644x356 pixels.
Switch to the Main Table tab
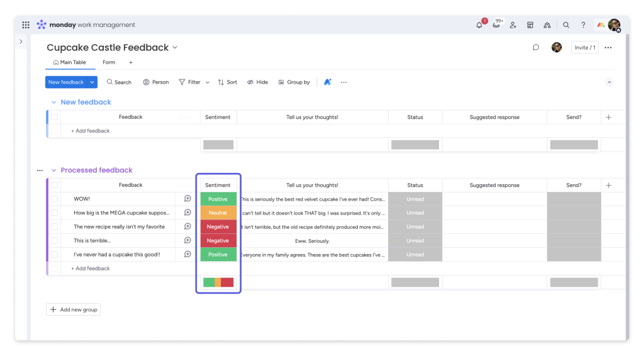tap(69, 62)
